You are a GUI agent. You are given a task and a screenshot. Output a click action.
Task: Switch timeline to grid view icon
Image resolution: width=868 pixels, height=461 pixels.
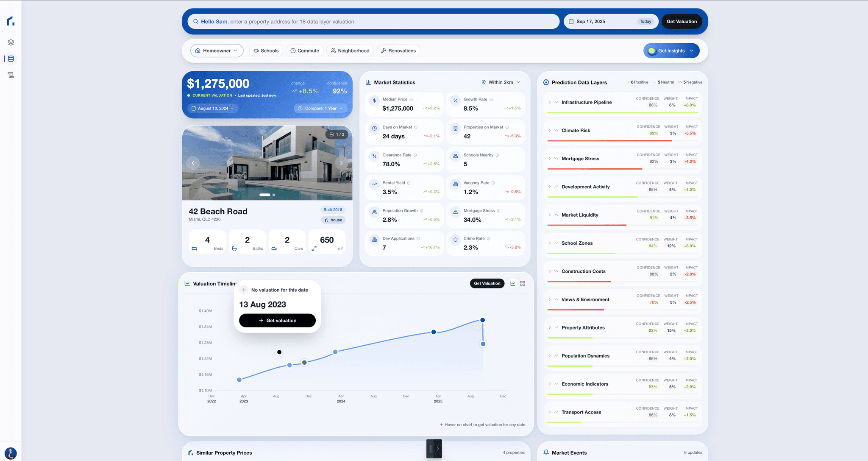click(x=523, y=284)
